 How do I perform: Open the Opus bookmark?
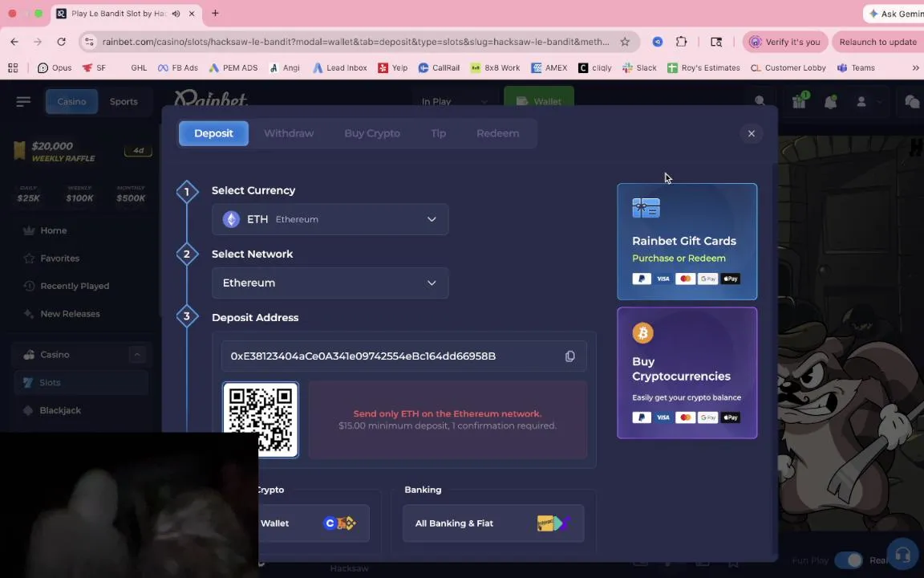coord(55,67)
